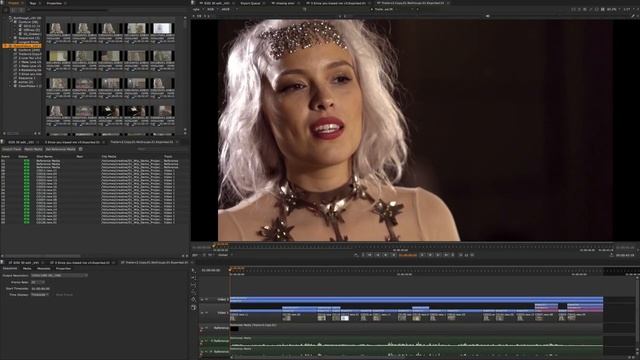640x360 pixels.
Task: Switch to the Sequence tab in bottom-left panel
Action: 10,269
